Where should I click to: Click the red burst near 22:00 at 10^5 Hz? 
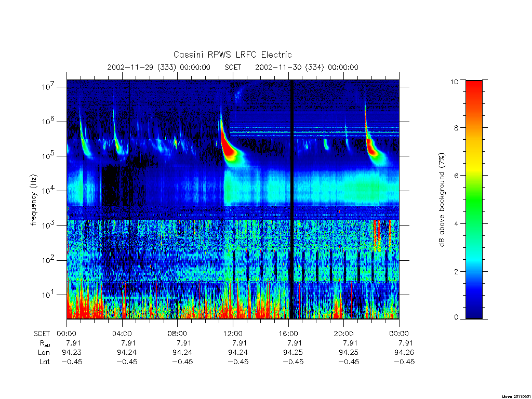tap(371, 148)
